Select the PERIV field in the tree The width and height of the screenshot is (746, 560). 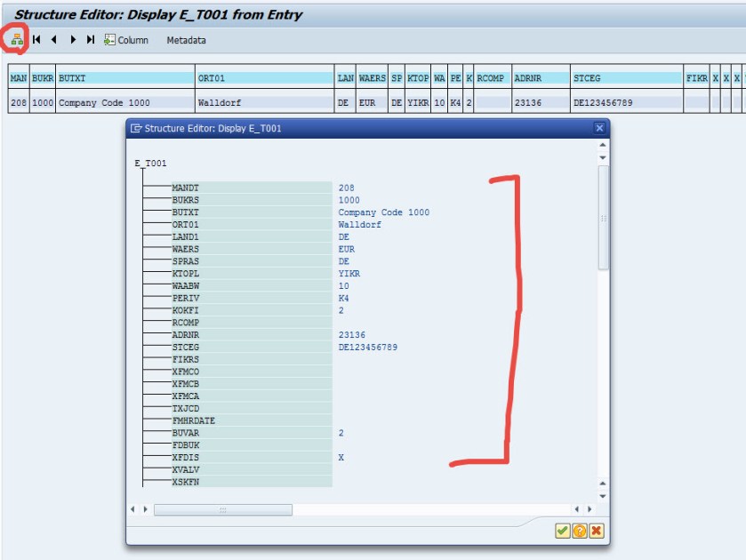pos(252,298)
